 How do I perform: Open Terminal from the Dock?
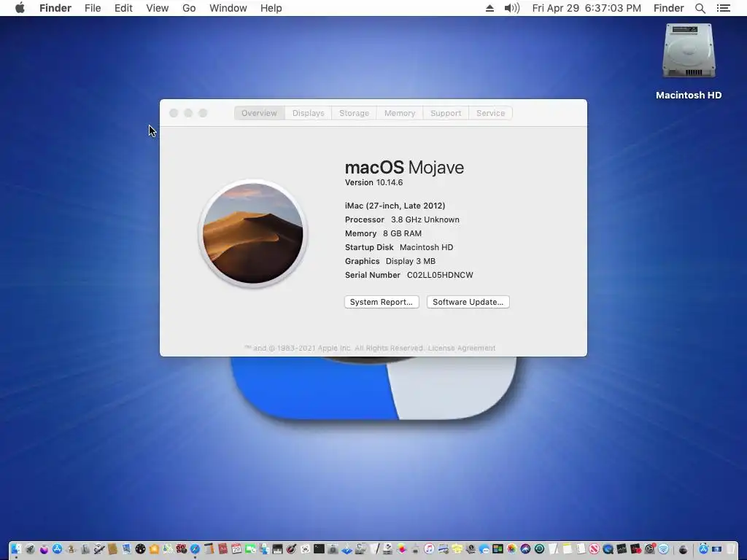point(319,549)
